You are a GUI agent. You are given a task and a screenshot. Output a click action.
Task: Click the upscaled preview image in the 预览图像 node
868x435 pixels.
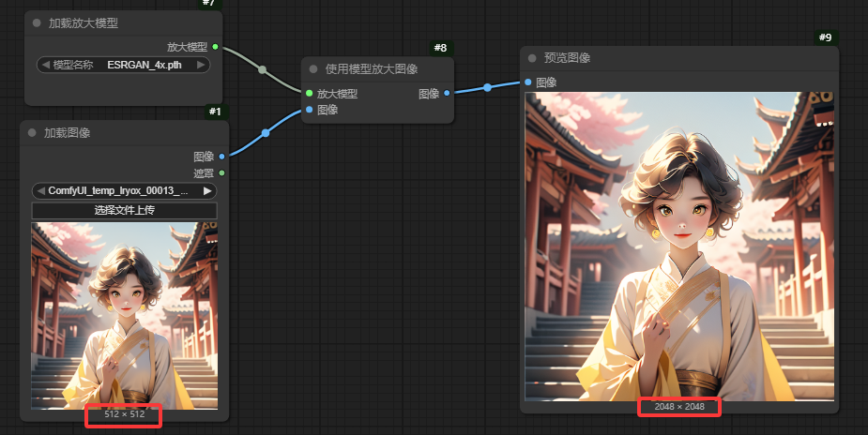(678, 246)
